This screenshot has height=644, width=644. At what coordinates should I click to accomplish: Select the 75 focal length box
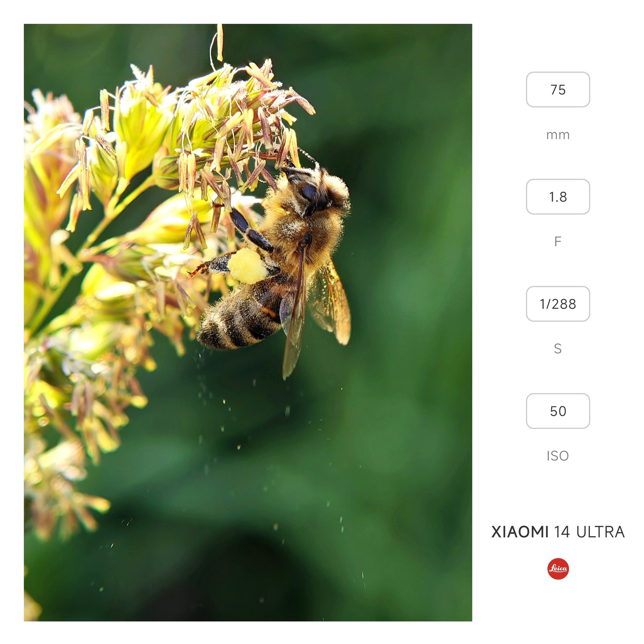coord(558,90)
